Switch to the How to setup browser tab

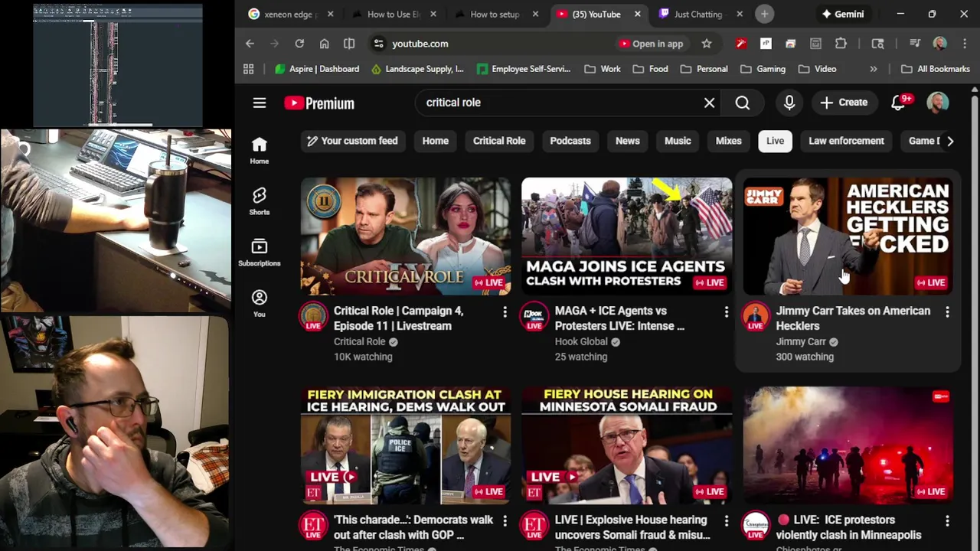494,14
